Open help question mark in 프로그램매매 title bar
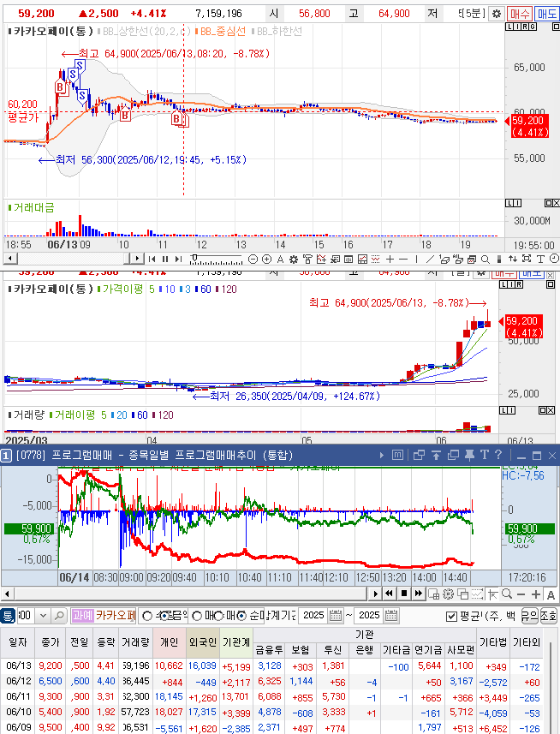 pos(498,455)
